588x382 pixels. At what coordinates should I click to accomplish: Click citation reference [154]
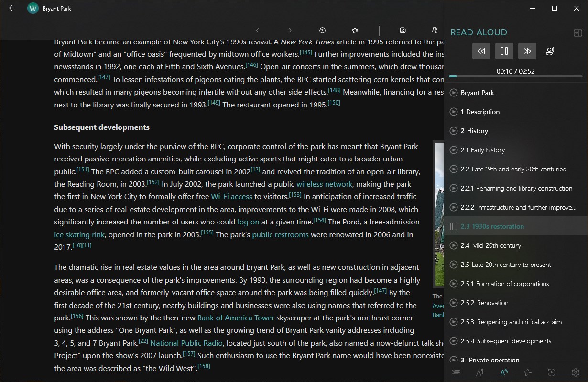pos(319,220)
